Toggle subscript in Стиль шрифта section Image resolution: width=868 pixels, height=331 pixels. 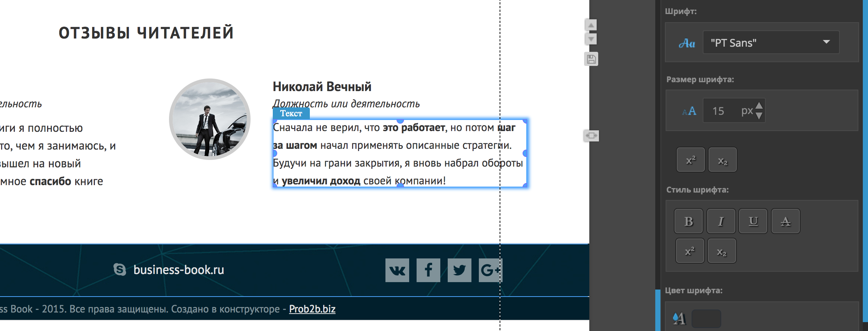(722, 251)
